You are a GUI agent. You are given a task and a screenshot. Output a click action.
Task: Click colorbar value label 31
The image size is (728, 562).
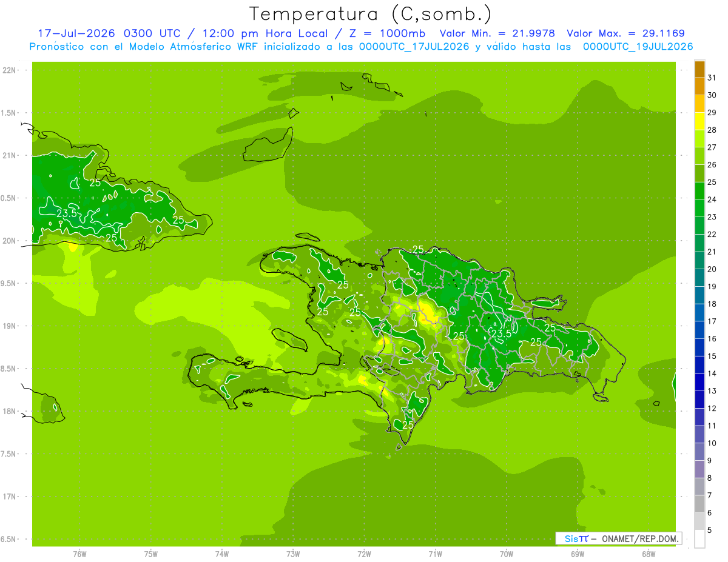coord(712,78)
